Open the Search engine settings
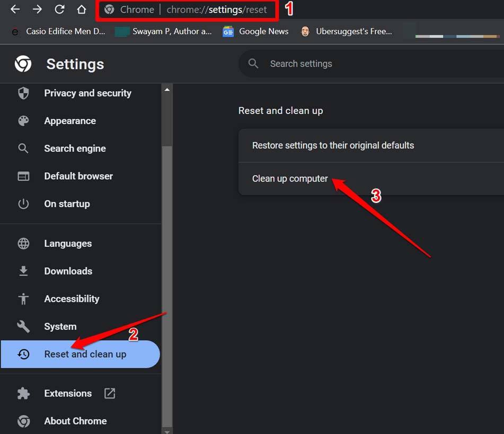Image resolution: width=504 pixels, height=434 pixels. (x=75, y=148)
